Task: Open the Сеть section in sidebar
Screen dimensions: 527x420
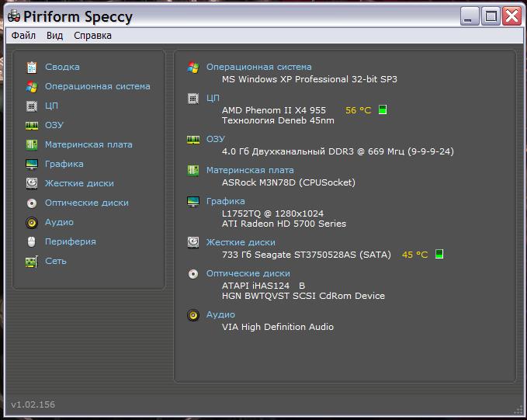Action: [x=55, y=261]
